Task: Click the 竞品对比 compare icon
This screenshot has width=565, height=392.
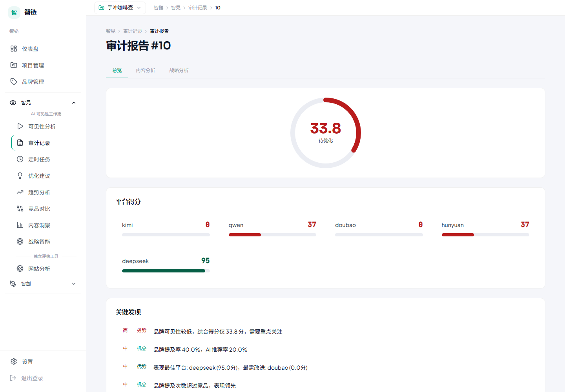Action: coord(20,209)
